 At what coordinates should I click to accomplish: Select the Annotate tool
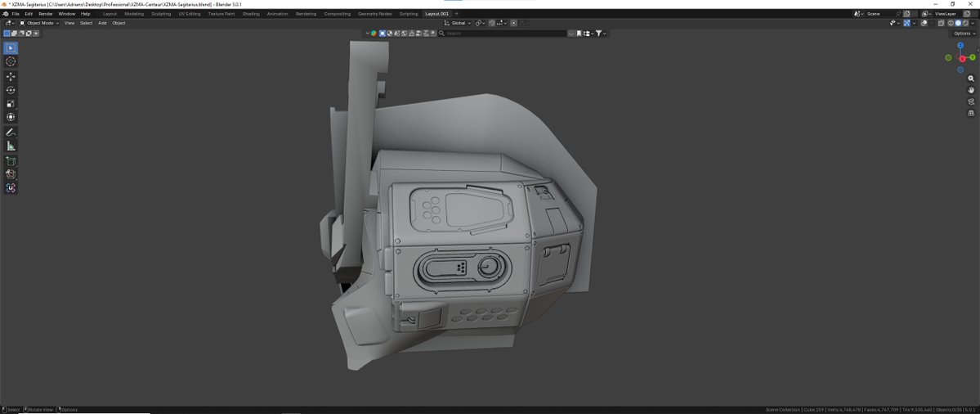11,133
